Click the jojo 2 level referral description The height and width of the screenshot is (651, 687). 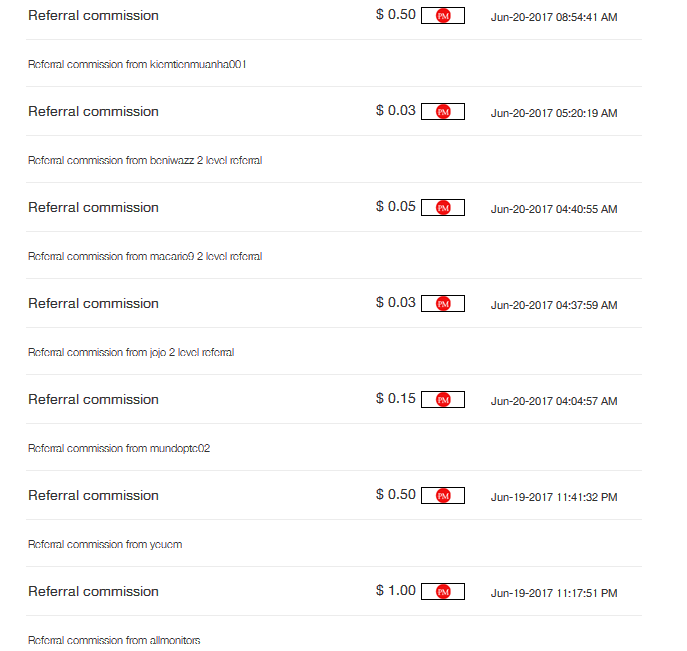[x=131, y=353]
